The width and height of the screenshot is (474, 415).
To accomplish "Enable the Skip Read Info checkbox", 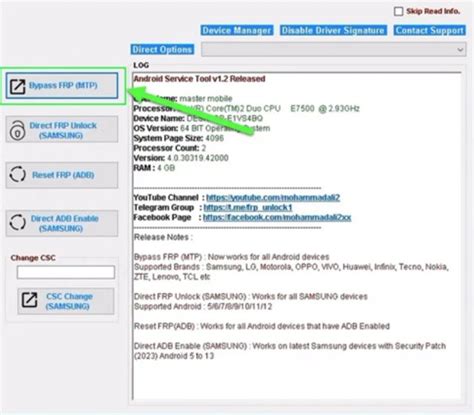I will point(398,11).
